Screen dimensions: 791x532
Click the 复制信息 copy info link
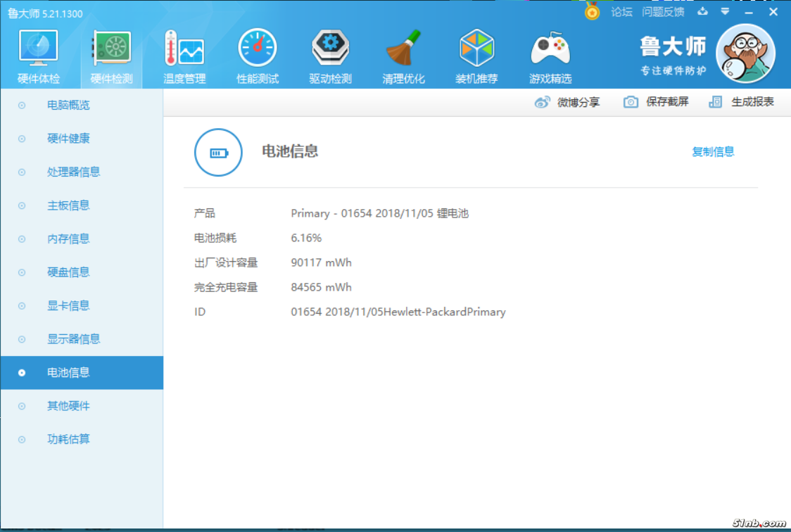[x=713, y=151]
